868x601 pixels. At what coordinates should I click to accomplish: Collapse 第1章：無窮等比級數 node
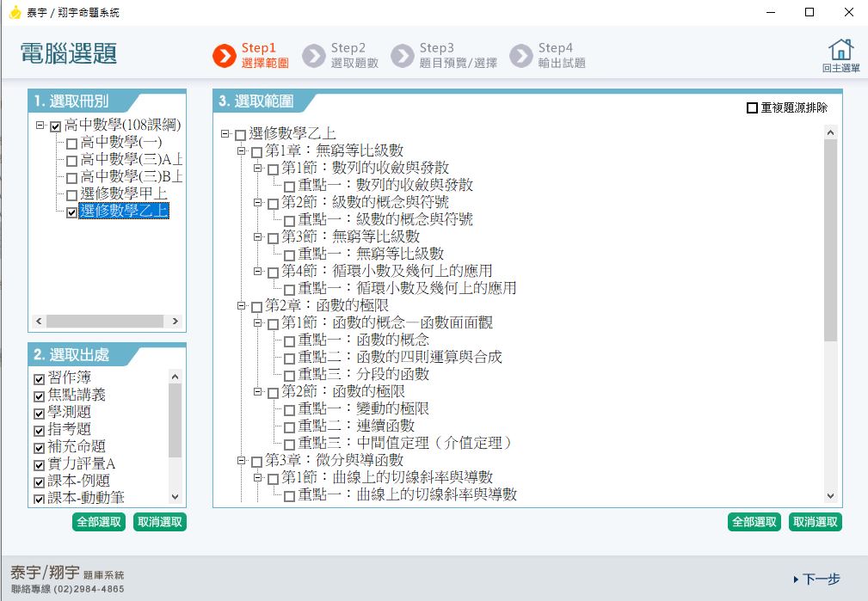[241, 150]
